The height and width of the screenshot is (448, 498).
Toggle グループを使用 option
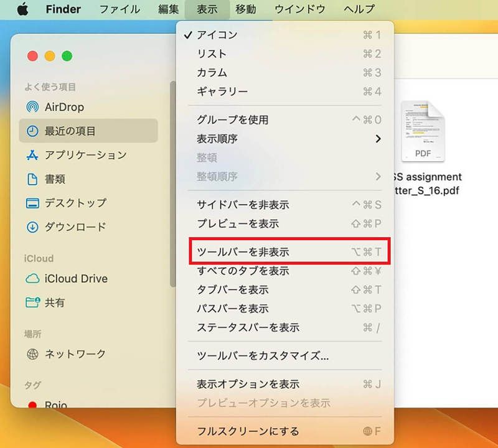point(285,119)
